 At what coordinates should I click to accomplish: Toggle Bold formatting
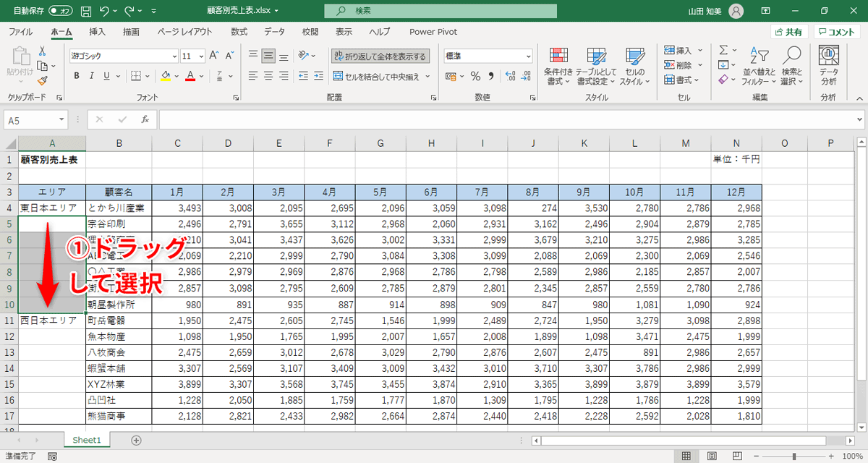pyautogui.click(x=75, y=76)
